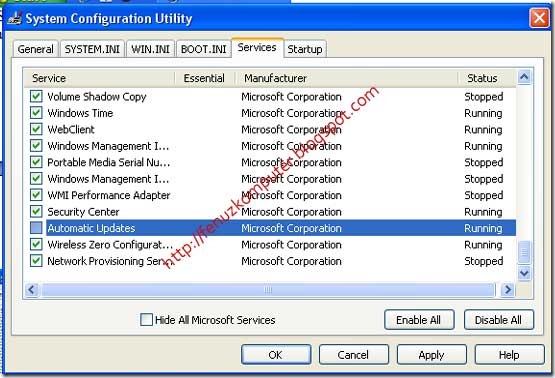Image resolution: width=555 pixels, height=378 pixels.
Task: Enable the Automatic Updates service checkbox
Action: (x=36, y=228)
